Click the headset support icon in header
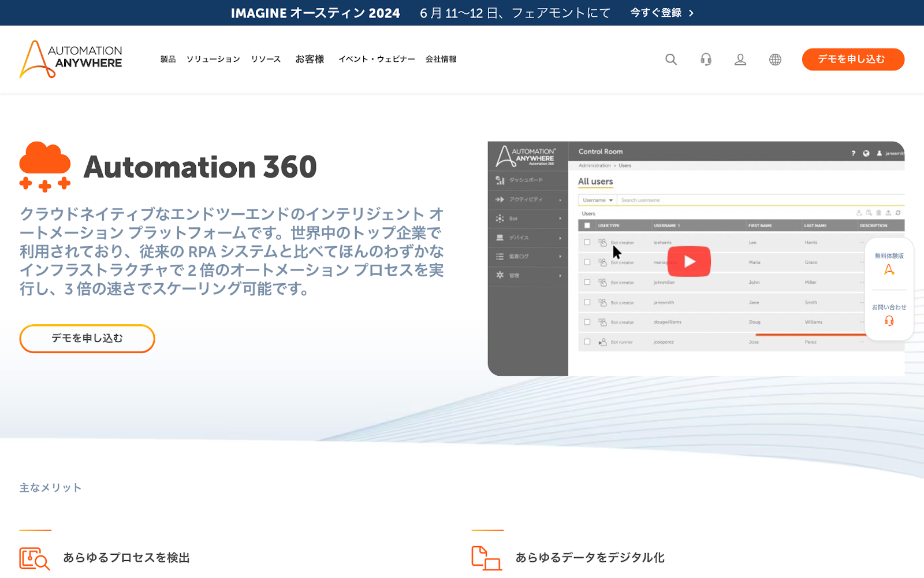The image size is (924, 578). [x=706, y=59]
